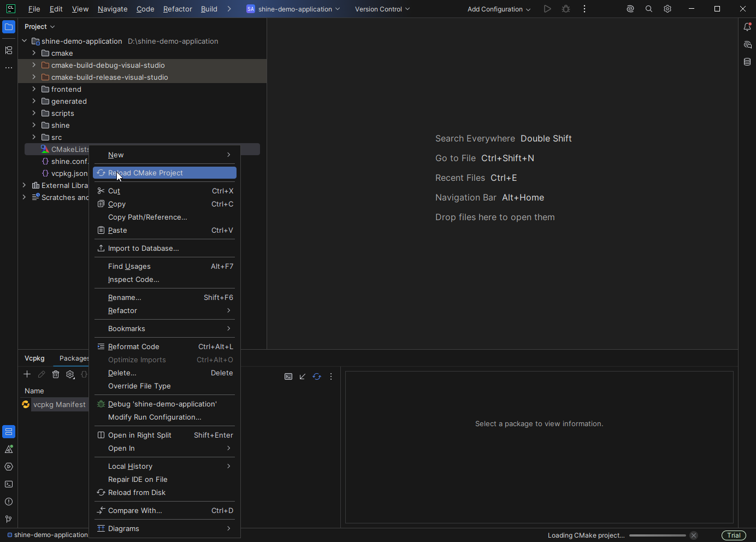The height and width of the screenshot is (542, 756).
Task: Expand hidden menu bar items chevron after Build
Action: tap(229, 9)
